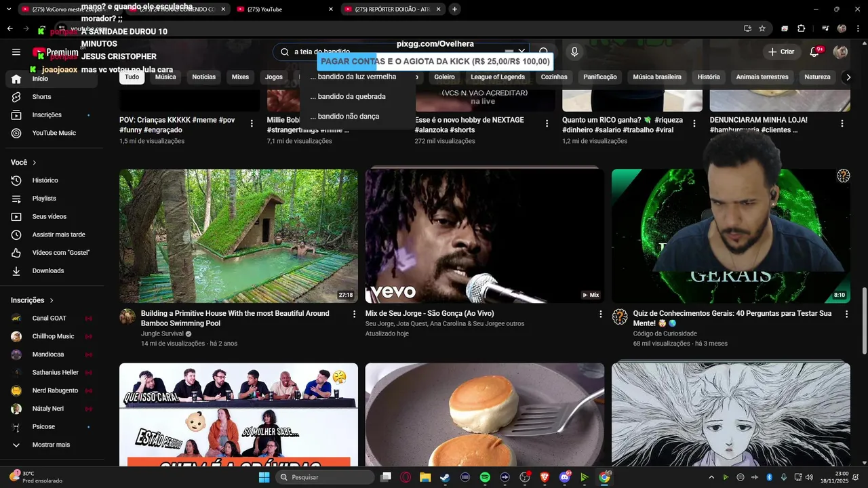Select the Notícias filter chip
The image size is (868, 488).
point(203,77)
